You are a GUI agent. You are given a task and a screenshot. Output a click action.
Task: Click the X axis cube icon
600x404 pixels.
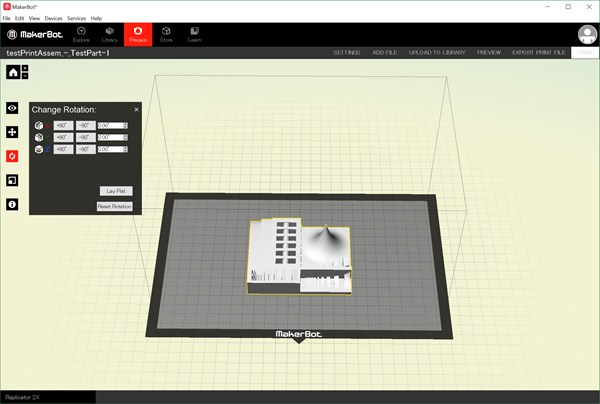39,125
